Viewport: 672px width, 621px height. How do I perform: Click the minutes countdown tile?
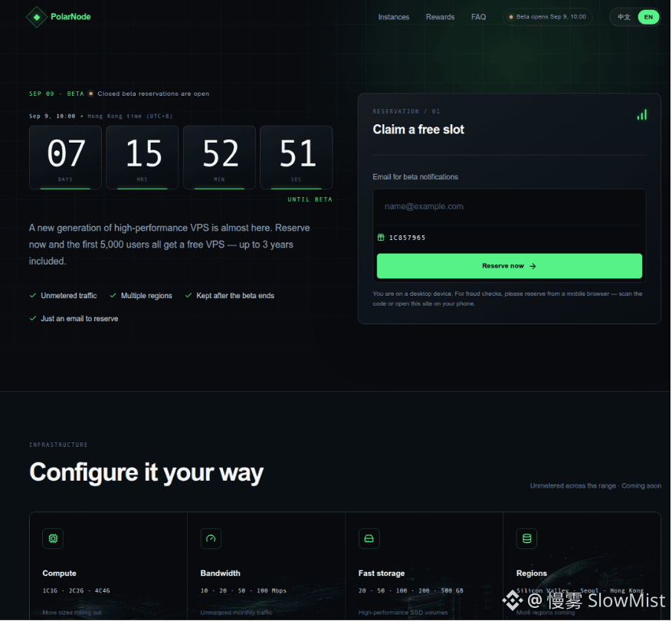pyautogui.click(x=219, y=157)
